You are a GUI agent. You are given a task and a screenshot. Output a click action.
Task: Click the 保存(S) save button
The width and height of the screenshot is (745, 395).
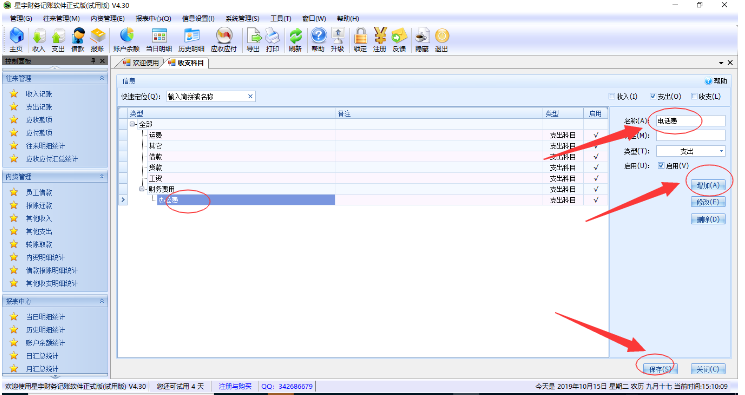pyautogui.click(x=660, y=369)
